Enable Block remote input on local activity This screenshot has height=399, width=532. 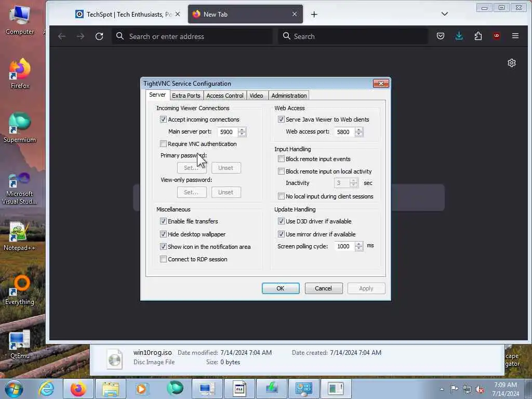pos(281,171)
